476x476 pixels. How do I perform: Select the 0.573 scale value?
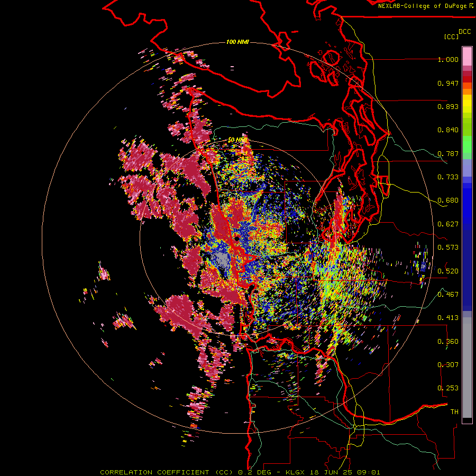448,248
